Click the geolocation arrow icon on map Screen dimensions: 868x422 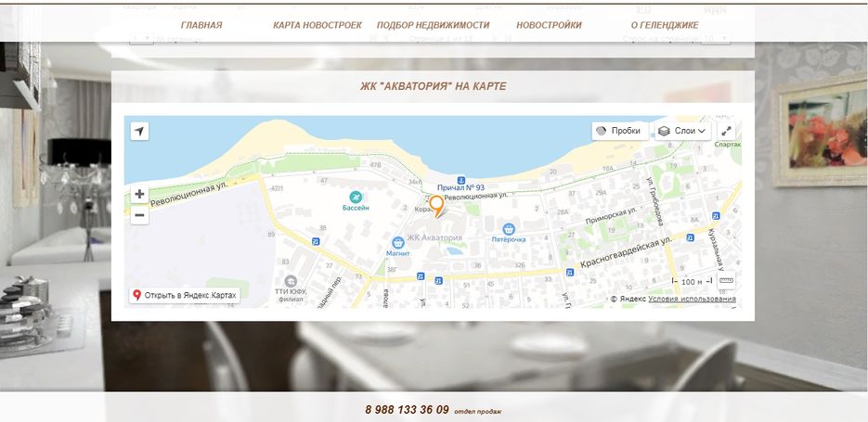pyautogui.click(x=139, y=131)
